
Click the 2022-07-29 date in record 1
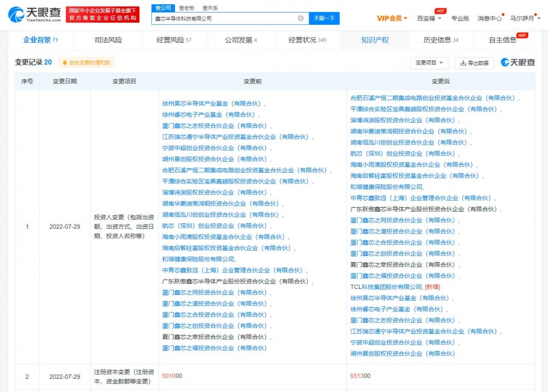coord(65,226)
